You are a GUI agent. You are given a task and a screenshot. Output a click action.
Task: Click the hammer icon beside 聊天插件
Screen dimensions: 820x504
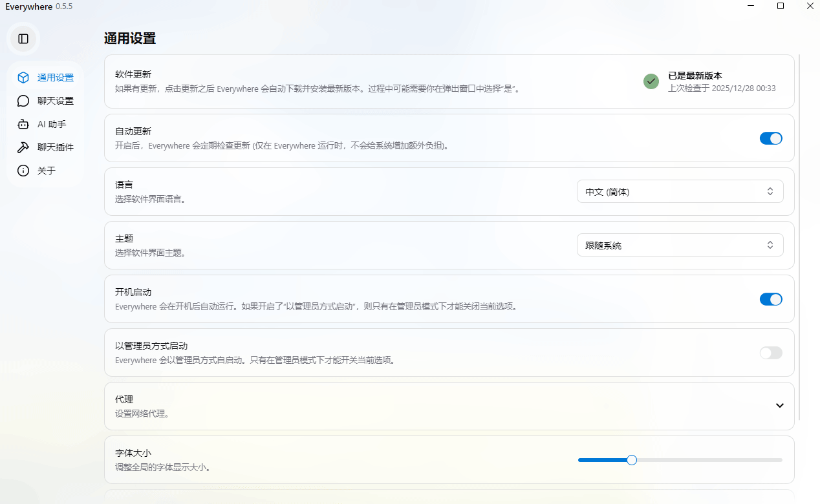tap(23, 147)
